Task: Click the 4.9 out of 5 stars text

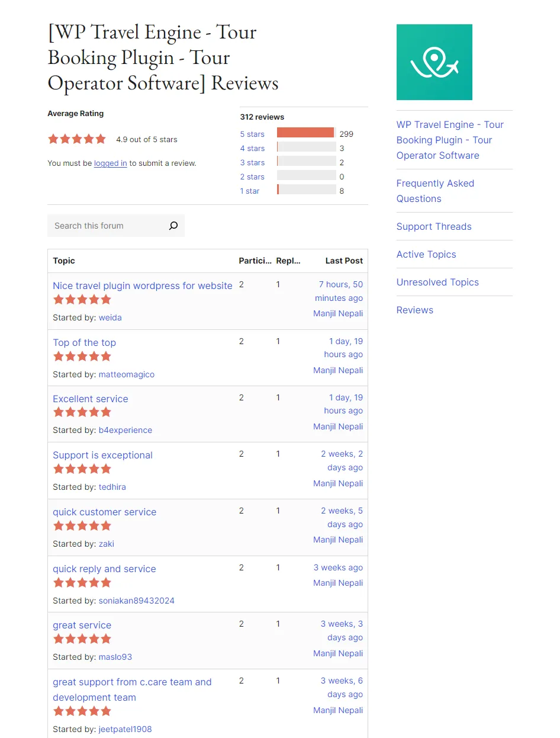Action: pos(147,140)
